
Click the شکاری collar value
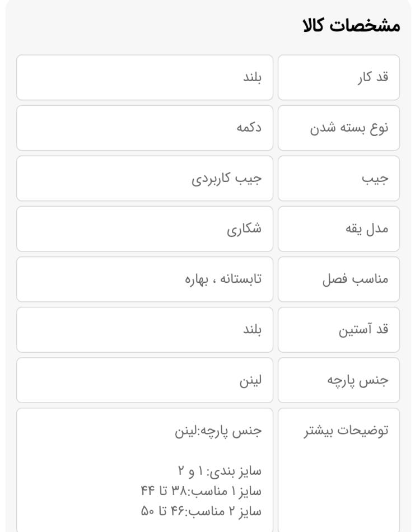(x=244, y=228)
